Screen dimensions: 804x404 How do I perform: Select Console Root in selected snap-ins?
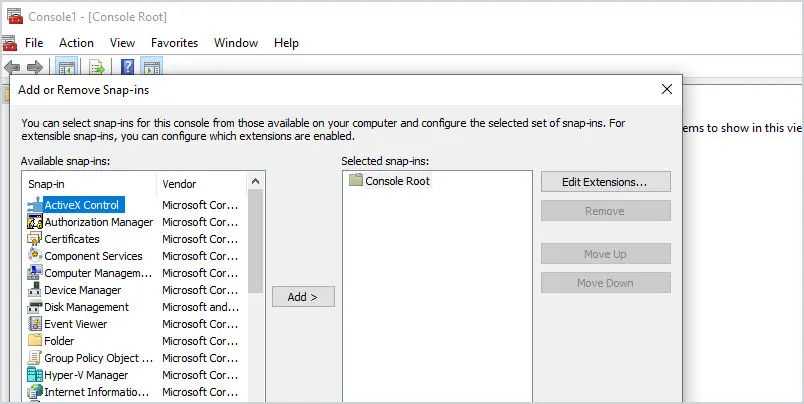[397, 181]
